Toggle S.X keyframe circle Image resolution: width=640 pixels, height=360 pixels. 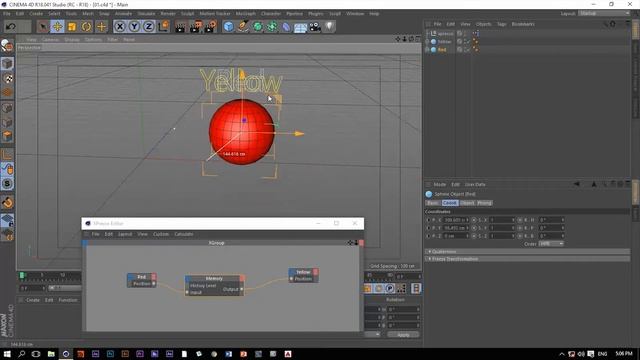click(x=474, y=220)
